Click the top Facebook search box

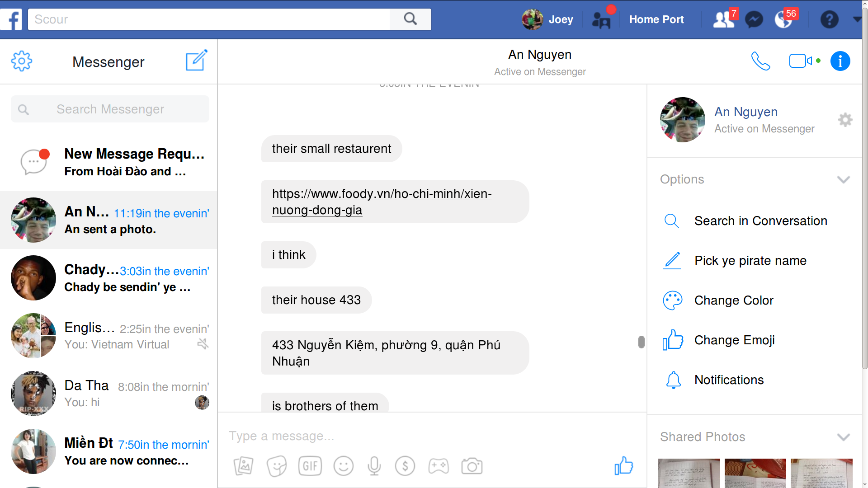(x=209, y=19)
